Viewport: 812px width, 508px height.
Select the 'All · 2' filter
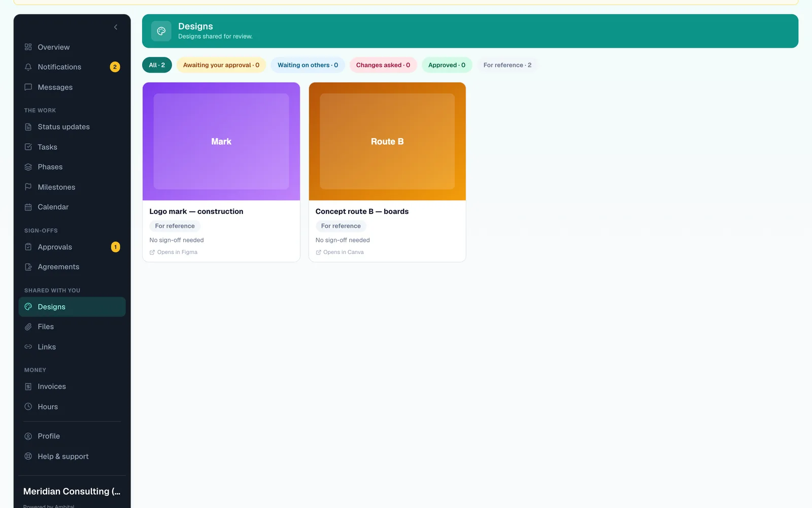(x=157, y=65)
